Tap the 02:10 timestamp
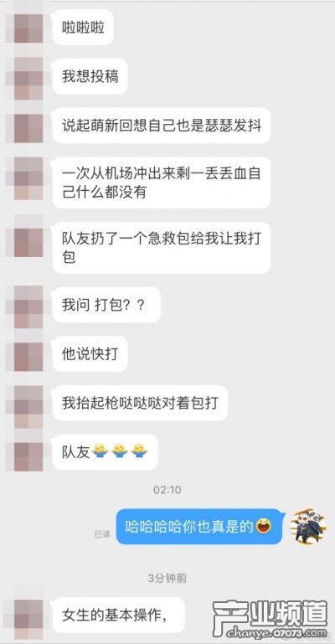The width and height of the screenshot is (335, 644). pyautogui.click(x=167, y=490)
